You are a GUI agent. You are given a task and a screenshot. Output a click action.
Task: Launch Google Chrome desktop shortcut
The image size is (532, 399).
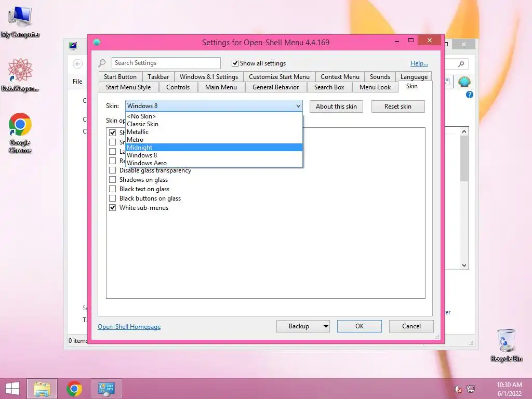coord(20,132)
